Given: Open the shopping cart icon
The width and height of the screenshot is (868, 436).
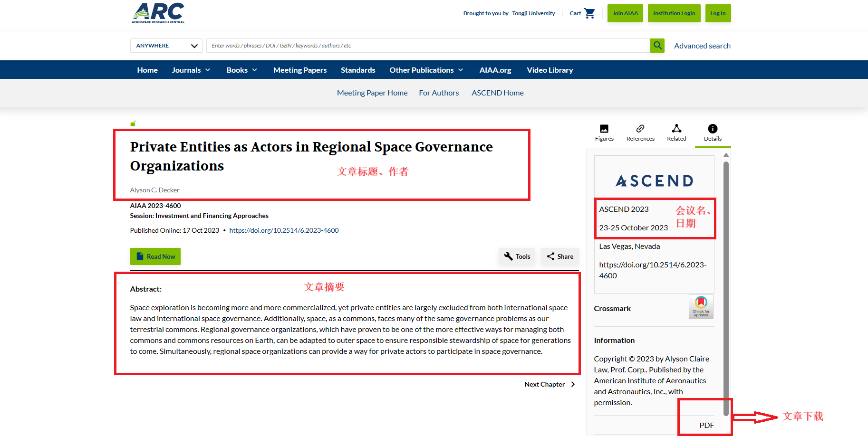Looking at the screenshot, I should click(589, 13).
